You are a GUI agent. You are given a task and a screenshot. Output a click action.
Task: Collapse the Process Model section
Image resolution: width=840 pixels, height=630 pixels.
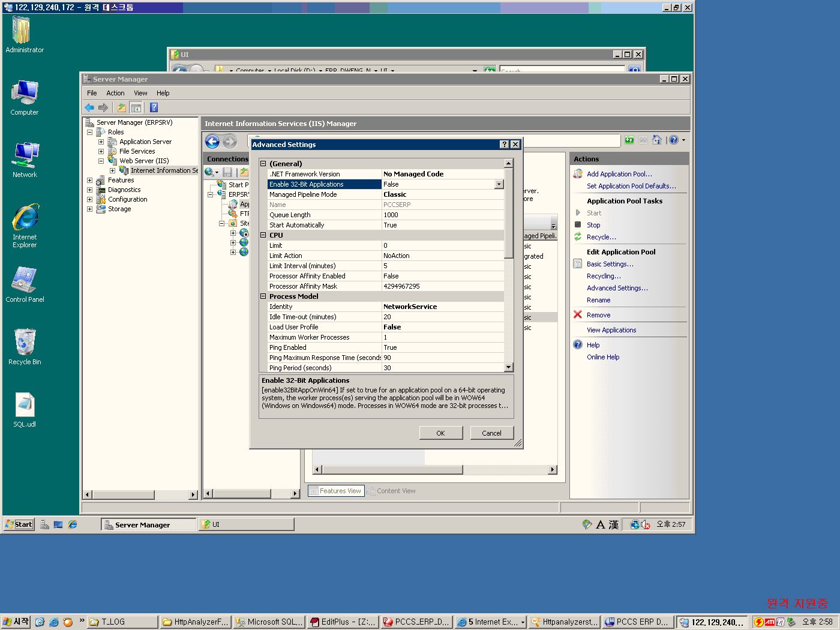tap(263, 296)
